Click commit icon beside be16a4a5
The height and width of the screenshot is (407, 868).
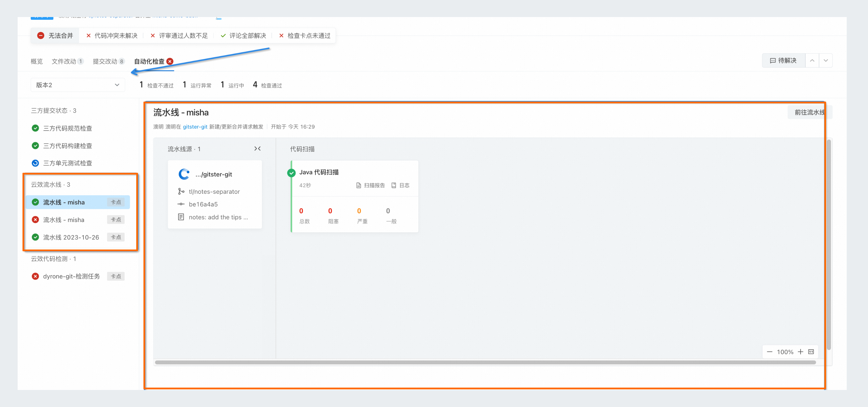[x=181, y=204]
